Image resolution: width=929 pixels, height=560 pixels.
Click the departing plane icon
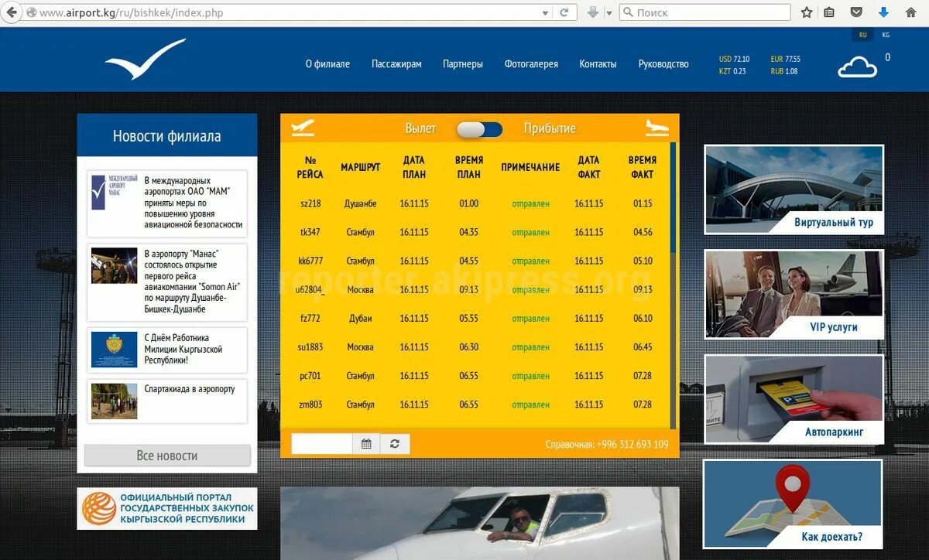[303, 128]
